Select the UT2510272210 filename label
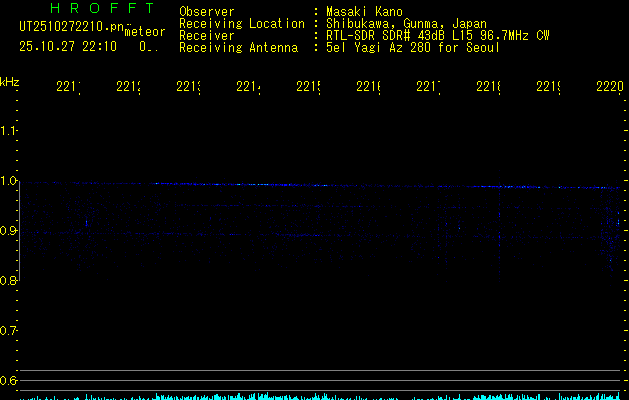The width and height of the screenshot is (629, 400). pos(72,28)
